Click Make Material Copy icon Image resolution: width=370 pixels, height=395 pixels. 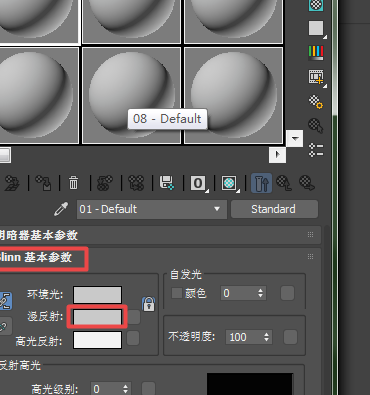(105, 183)
